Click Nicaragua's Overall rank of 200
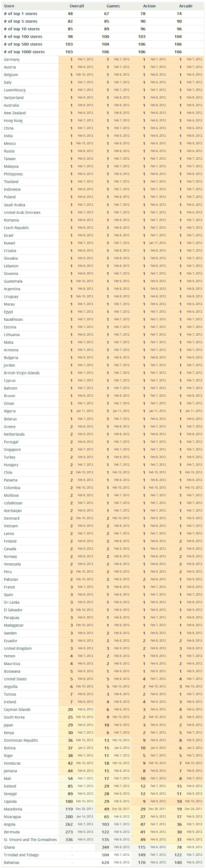The height and width of the screenshot is (868, 206). [69, 817]
